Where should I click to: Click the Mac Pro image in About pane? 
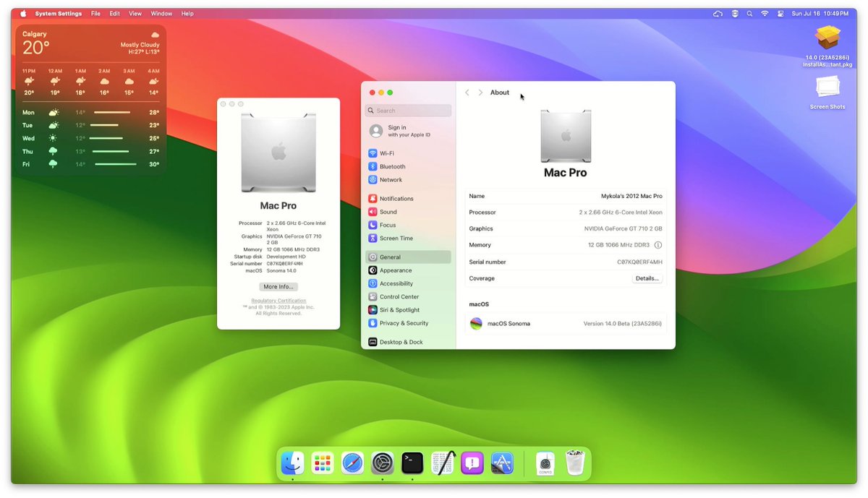pos(566,137)
